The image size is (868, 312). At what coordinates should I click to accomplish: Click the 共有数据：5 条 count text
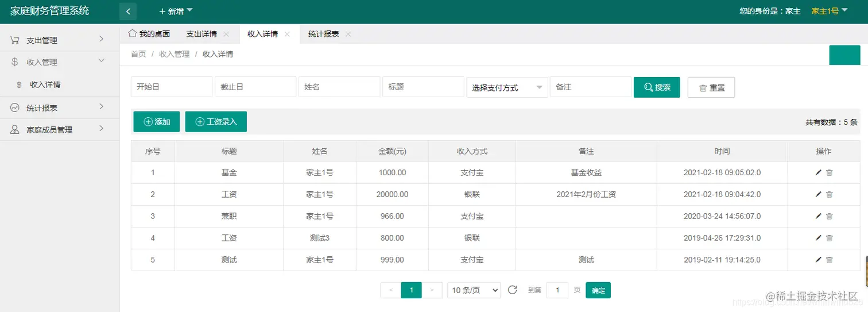[831, 122]
